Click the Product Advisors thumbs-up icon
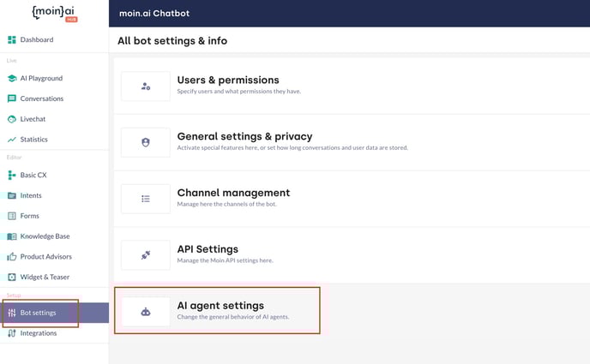Viewport: 590px width, 364px height. 12,257
